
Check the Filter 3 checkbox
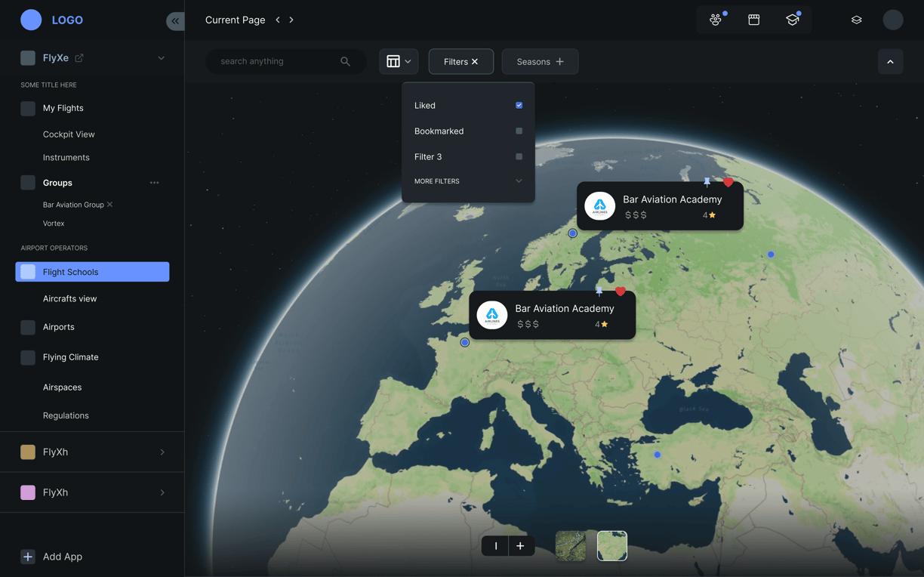[519, 156]
